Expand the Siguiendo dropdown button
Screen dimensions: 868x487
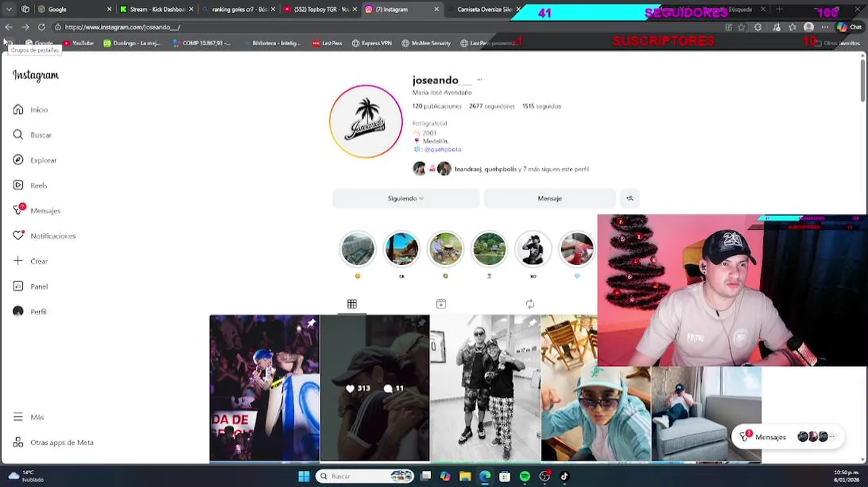406,198
